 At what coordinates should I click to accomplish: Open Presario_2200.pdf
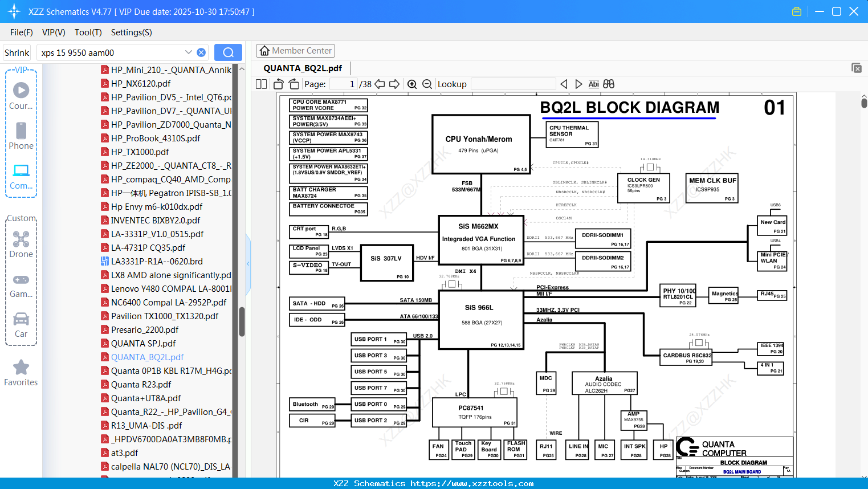(x=145, y=329)
